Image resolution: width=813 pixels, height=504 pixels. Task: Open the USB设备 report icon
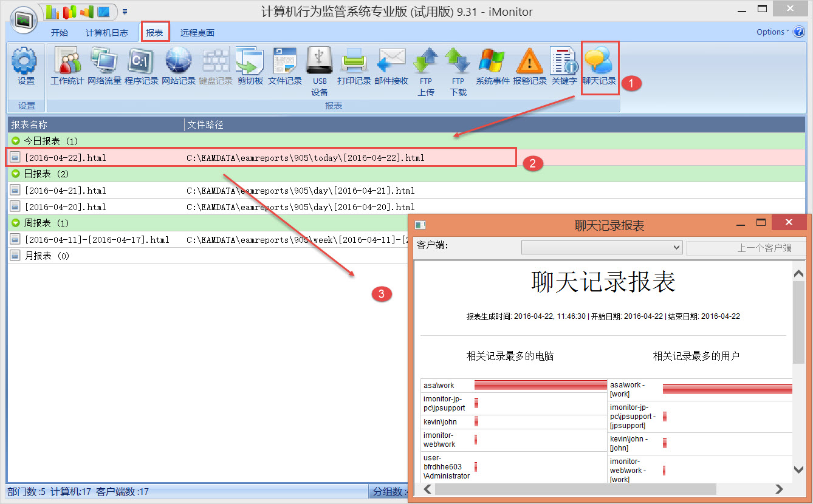320,70
